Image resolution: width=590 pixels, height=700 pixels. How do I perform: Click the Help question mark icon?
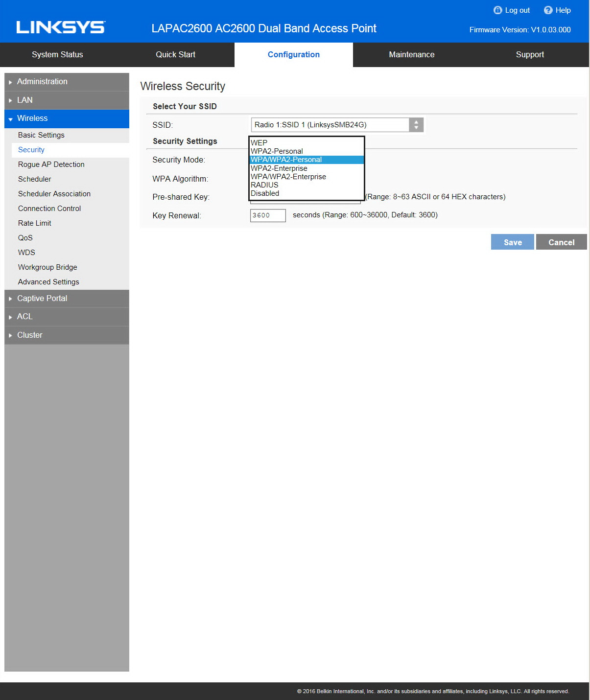[x=548, y=10]
